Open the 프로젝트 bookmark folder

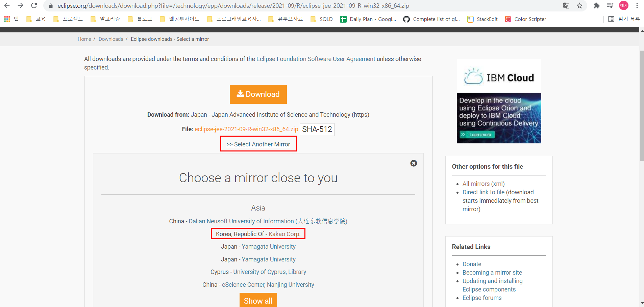pos(68,19)
